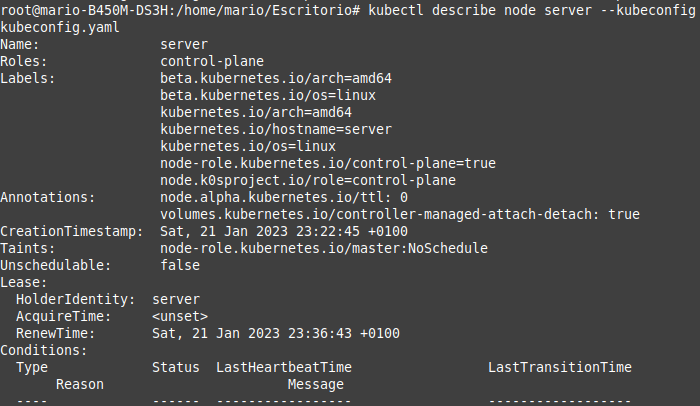Click the RenewTime timestamp value

[276, 333]
